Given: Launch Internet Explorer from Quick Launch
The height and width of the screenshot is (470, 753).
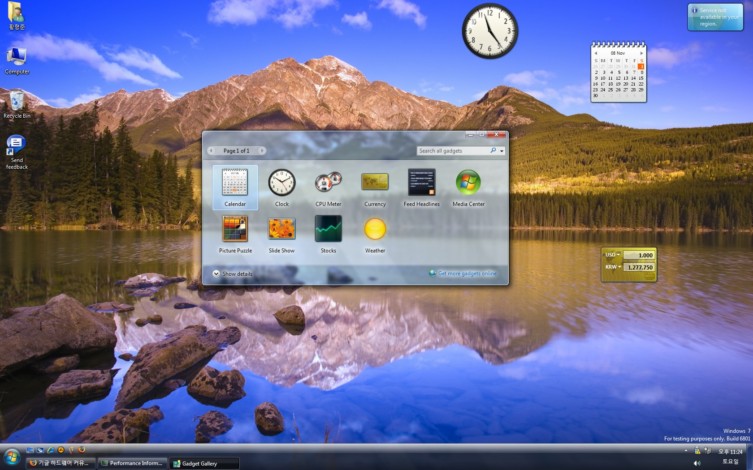Looking at the screenshot, I should [50, 450].
